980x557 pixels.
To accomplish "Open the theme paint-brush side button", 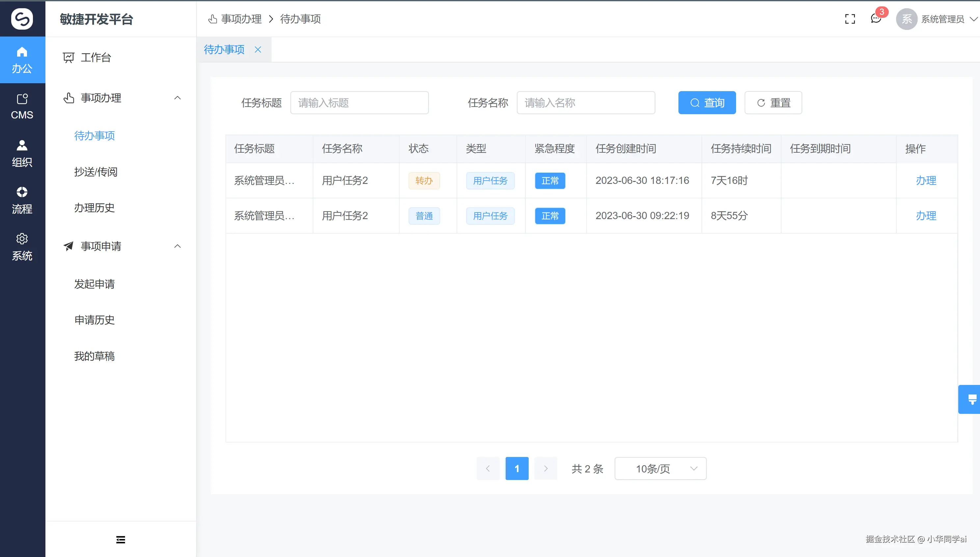I will click(x=971, y=399).
